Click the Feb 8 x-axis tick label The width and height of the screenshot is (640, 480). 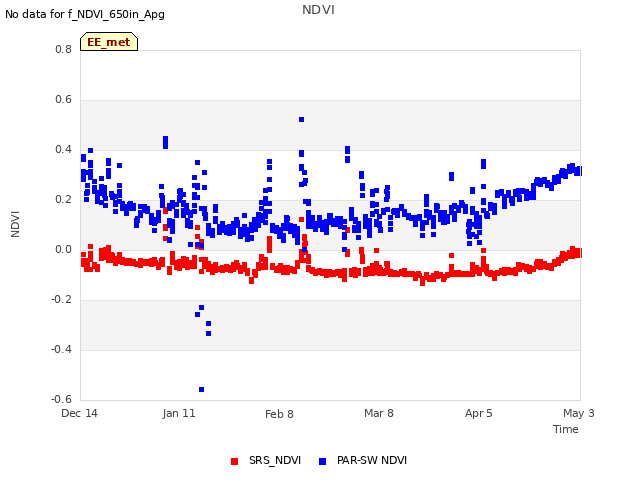279,414
